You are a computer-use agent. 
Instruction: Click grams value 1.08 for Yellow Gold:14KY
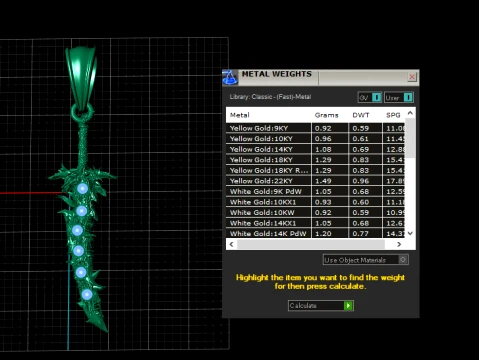point(323,149)
